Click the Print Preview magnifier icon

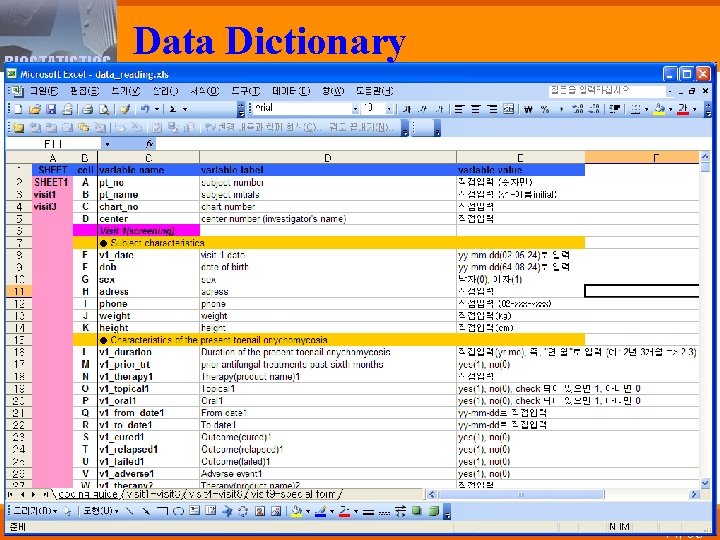point(104,109)
